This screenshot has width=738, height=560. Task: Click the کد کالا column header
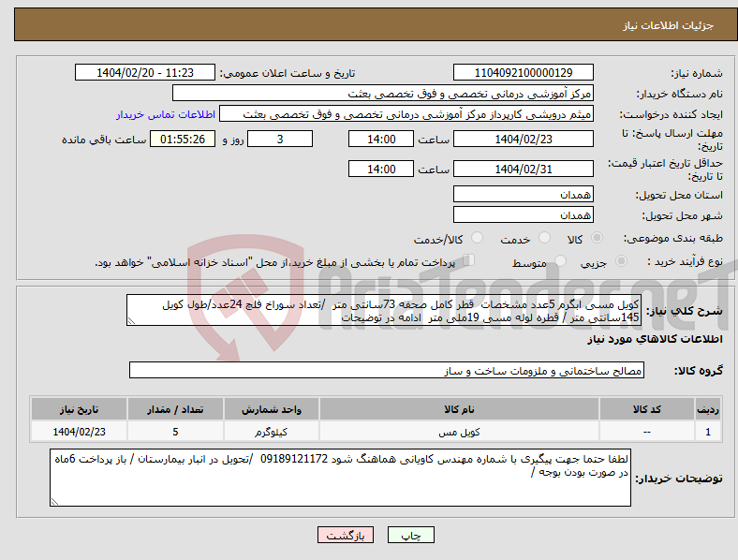[647, 409]
